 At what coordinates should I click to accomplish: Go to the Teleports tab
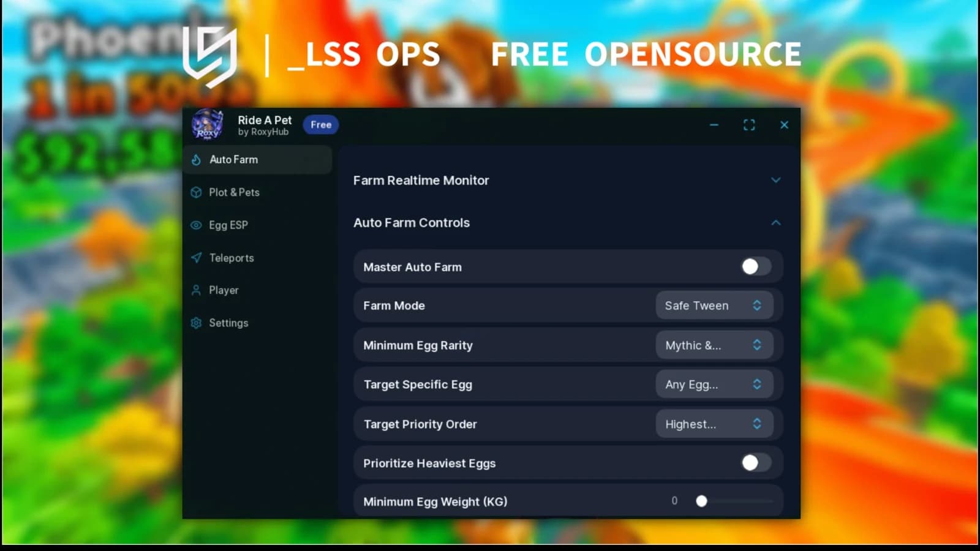pyautogui.click(x=258, y=258)
